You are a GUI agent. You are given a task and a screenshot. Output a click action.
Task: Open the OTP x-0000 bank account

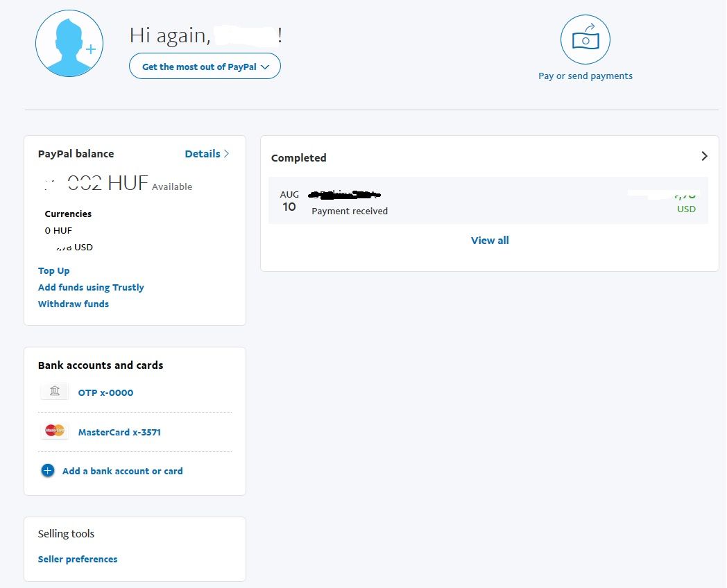tap(105, 393)
